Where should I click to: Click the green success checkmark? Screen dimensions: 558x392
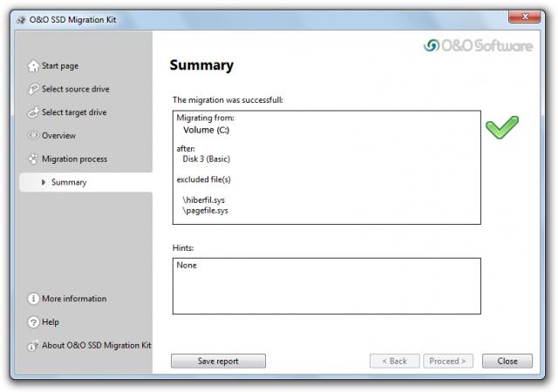[502, 127]
